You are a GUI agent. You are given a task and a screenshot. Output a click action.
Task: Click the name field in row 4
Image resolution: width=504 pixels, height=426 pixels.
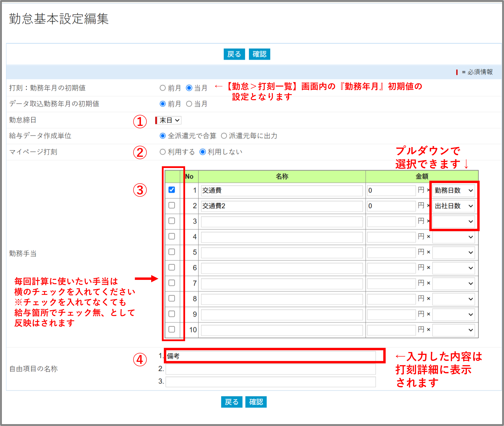tap(282, 237)
